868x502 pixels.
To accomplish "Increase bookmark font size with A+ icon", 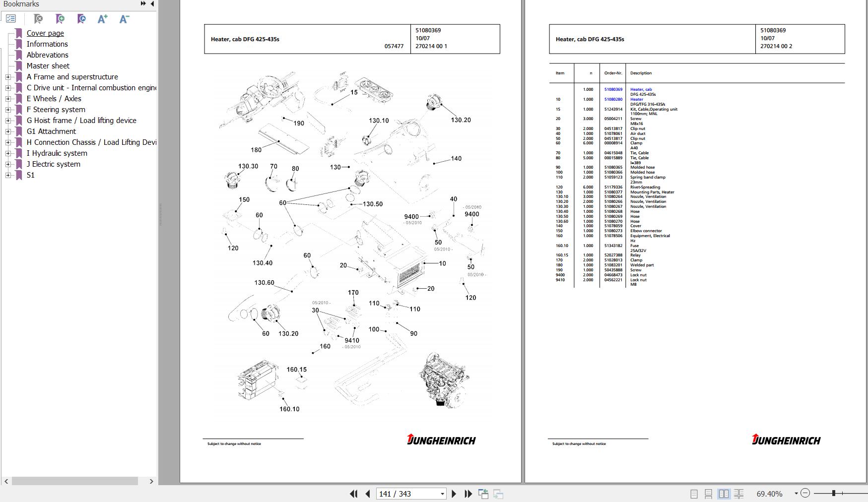I will [103, 19].
